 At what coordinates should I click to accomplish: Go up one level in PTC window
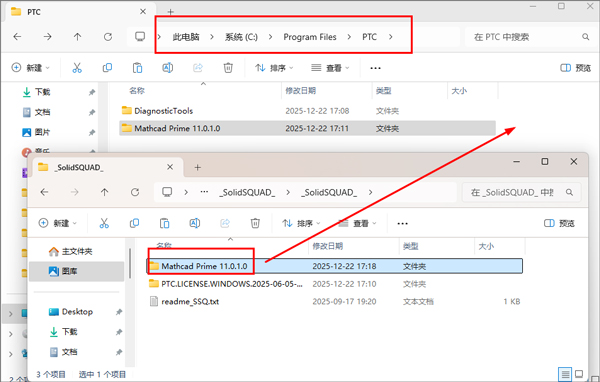78,37
